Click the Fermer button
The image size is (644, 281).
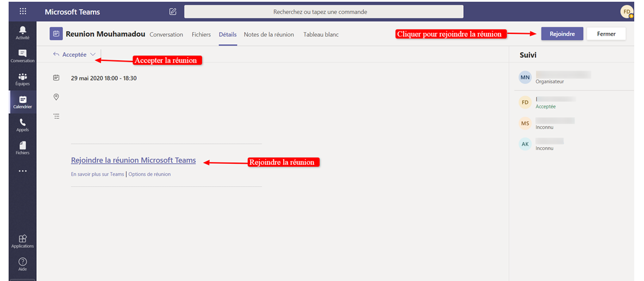pyautogui.click(x=606, y=34)
